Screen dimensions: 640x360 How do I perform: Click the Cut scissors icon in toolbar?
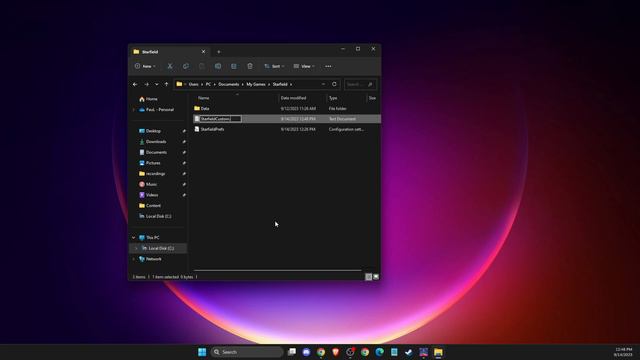tap(170, 66)
